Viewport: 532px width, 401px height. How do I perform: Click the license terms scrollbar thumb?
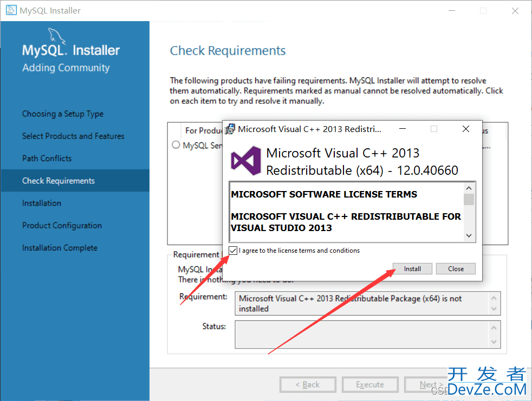(469, 200)
